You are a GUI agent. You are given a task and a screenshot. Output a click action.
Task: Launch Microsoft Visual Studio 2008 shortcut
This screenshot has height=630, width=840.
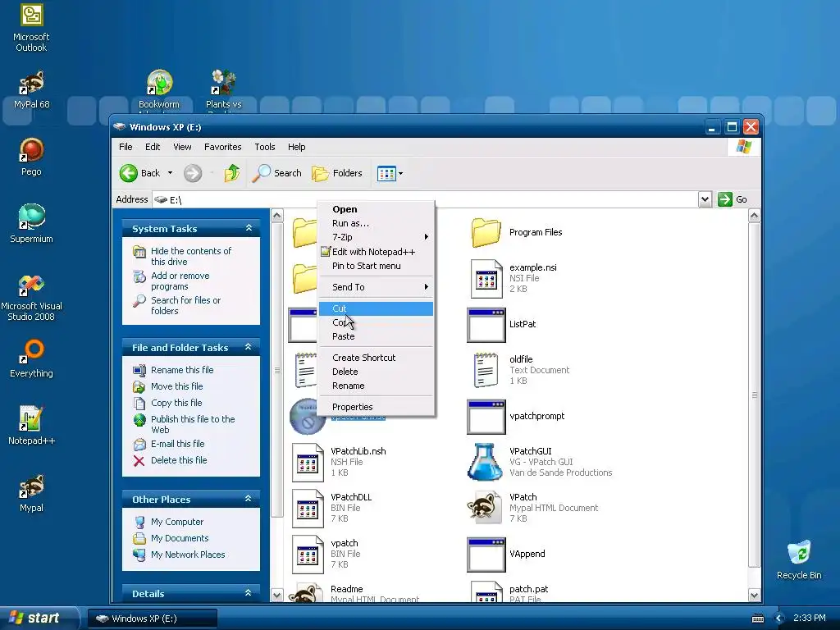31,297
